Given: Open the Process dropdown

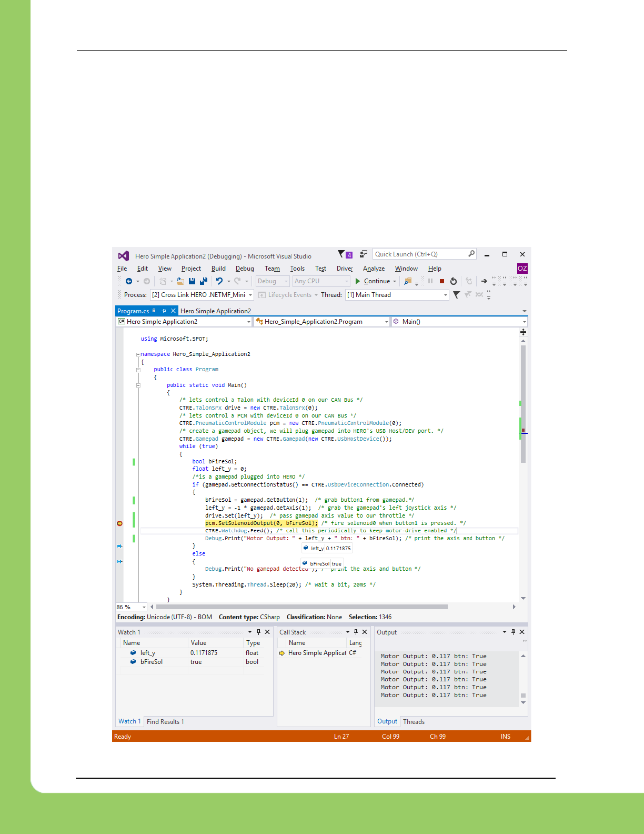Looking at the screenshot, I should [202, 295].
